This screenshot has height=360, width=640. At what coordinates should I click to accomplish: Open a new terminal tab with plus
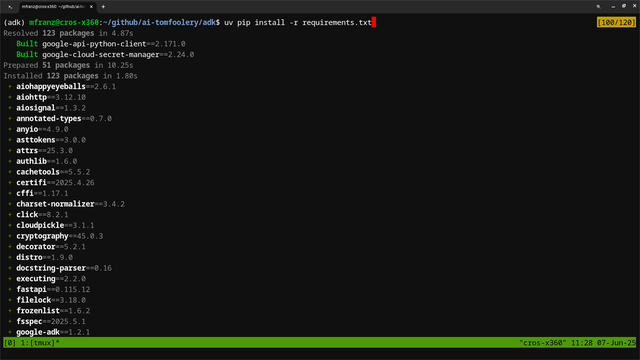103,7
